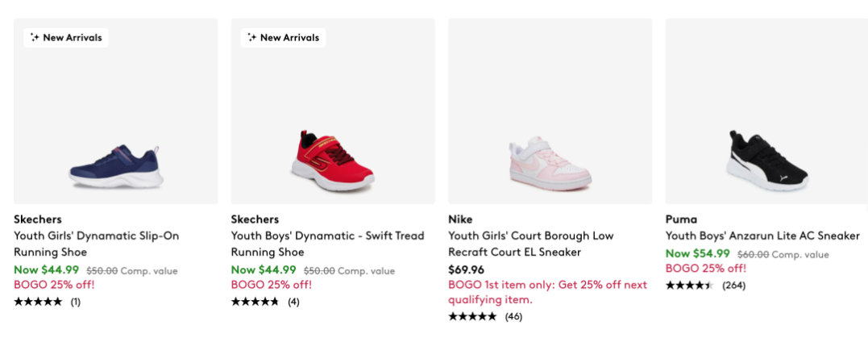Click star rating with 4 reviews
The width and height of the screenshot is (868, 338).
[255, 302]
